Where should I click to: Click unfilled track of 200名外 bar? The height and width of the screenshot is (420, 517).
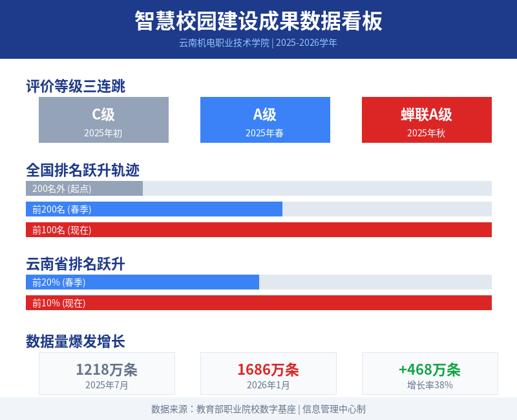pos(317,188)
